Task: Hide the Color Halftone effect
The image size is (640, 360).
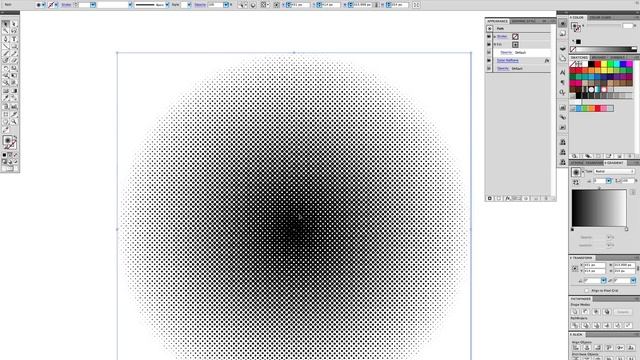Action: pyautogui.click(x=489, y=60)
